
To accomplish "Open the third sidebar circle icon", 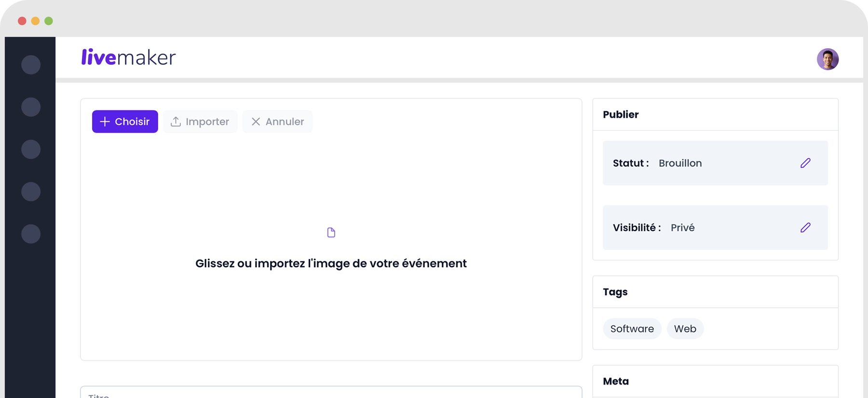I will (x=31, y=150).
